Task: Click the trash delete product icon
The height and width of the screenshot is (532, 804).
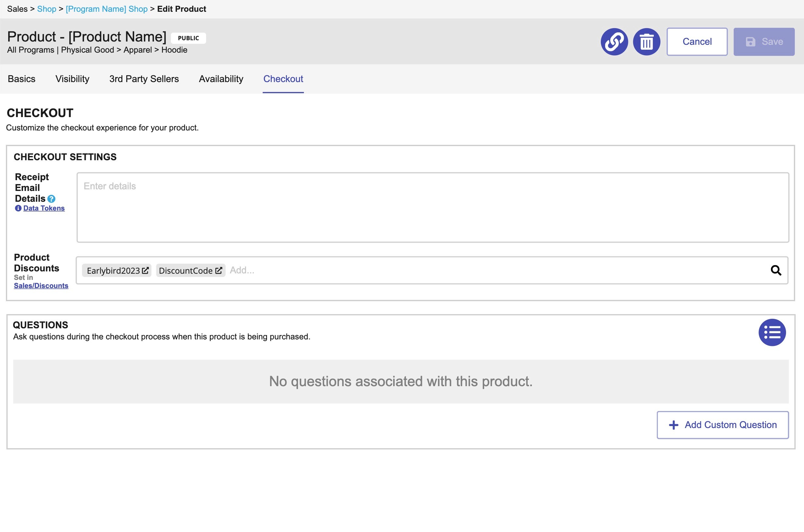Action: 646,42
